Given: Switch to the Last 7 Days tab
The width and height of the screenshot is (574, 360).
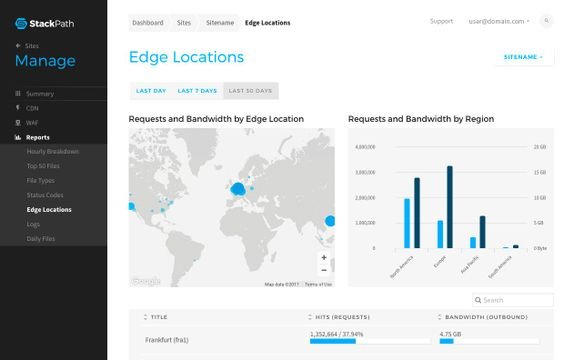Looking at the screenshot, I should tap(197, 91).
